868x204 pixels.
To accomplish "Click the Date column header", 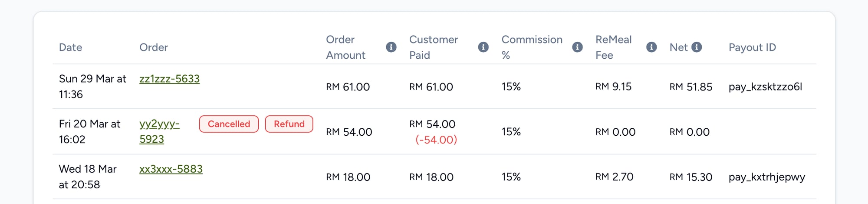I will pos(70,47).
